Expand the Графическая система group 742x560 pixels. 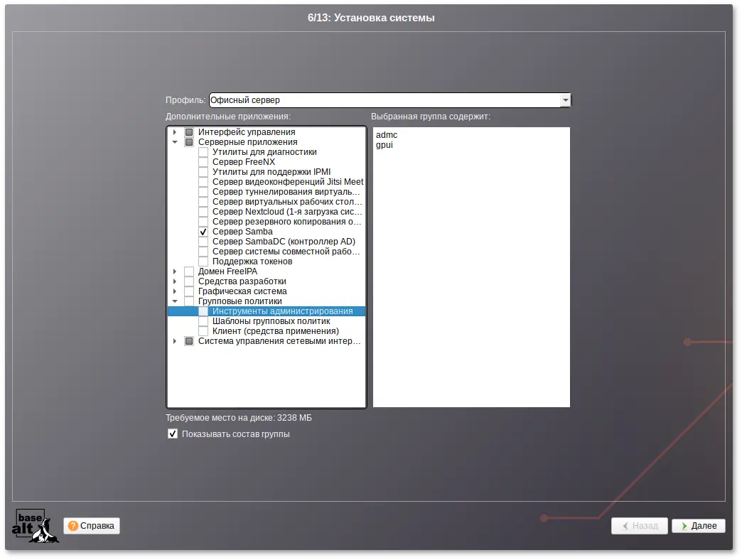click(175, 291)
